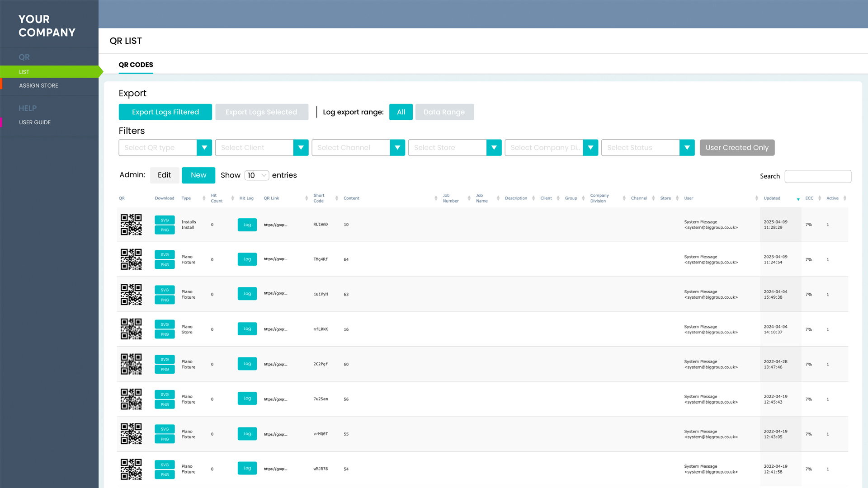Go to LIST in sidebar
This screenshot has height=488, width=868.
49,72
